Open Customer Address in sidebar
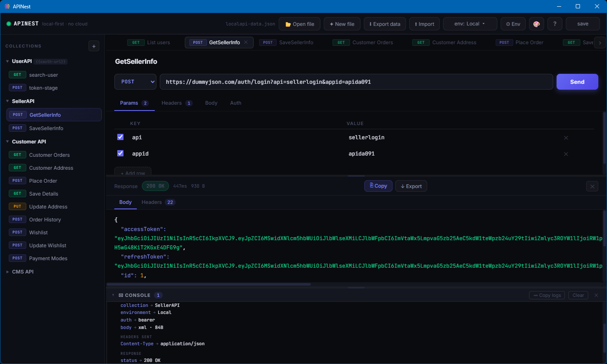This screenshot has height=364, width=607. 54,168
